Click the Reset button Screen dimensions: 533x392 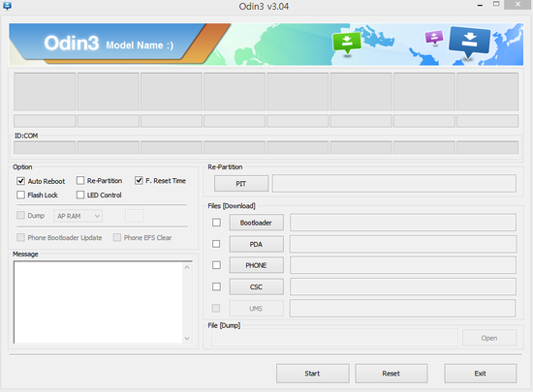click(x=392, y=374)
